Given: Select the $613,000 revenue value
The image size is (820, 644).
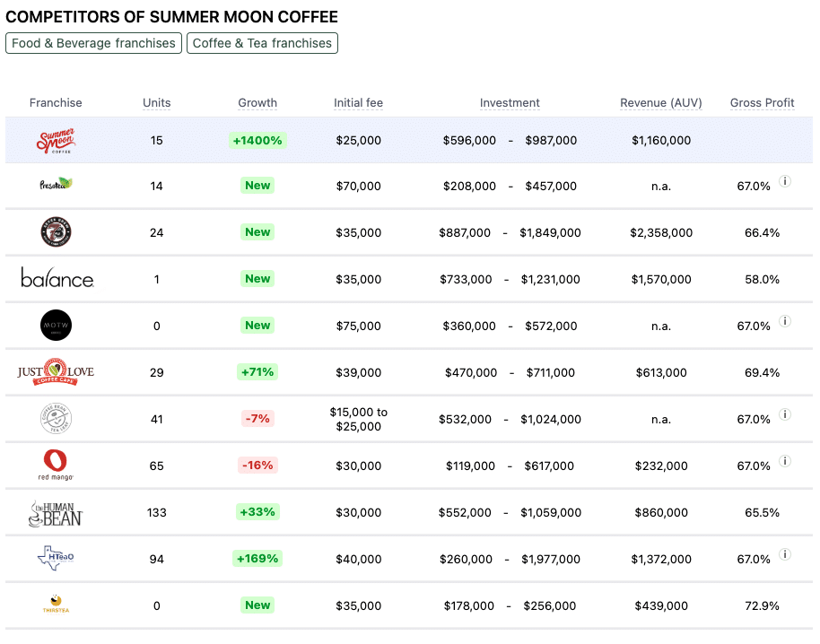Looking at the screenshot, I should (x=661, y=372).
